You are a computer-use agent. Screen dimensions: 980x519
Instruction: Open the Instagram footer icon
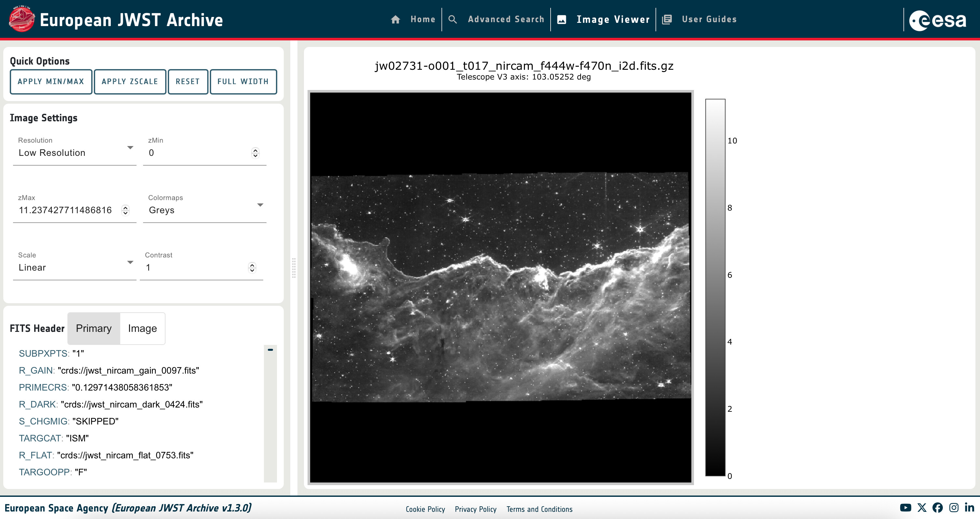(x=954, y=508)
